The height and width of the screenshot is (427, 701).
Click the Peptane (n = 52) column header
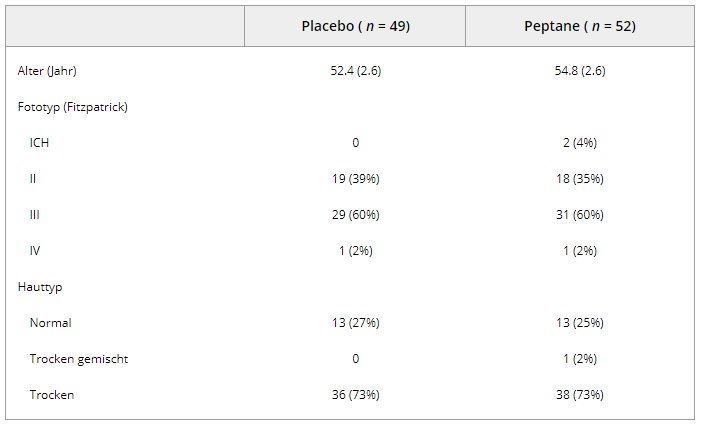579,26
